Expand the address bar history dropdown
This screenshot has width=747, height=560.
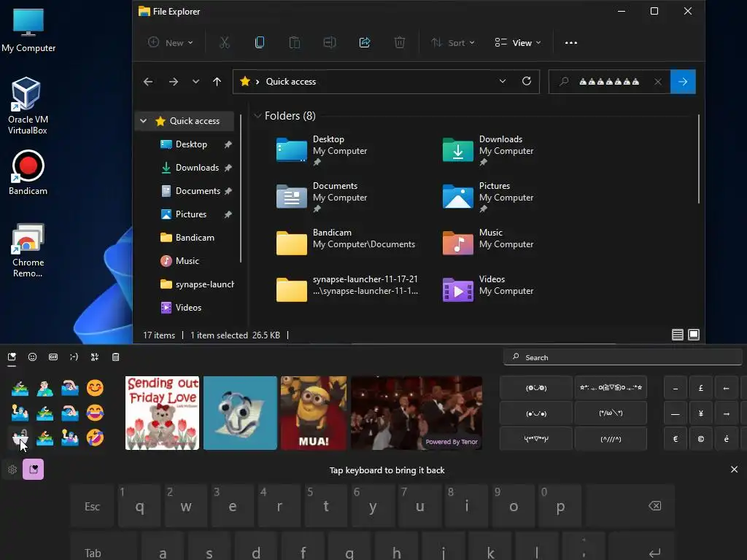[x=502, y=82]
